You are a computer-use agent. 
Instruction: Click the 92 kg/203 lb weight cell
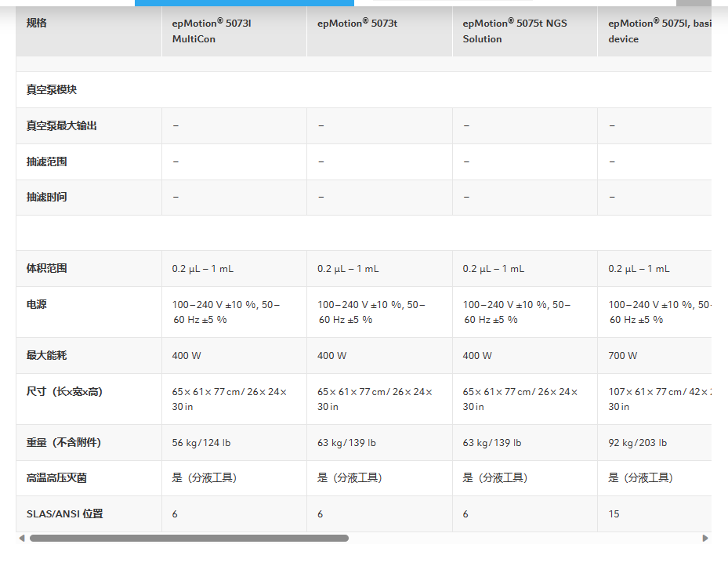click(x=638, y=443)
